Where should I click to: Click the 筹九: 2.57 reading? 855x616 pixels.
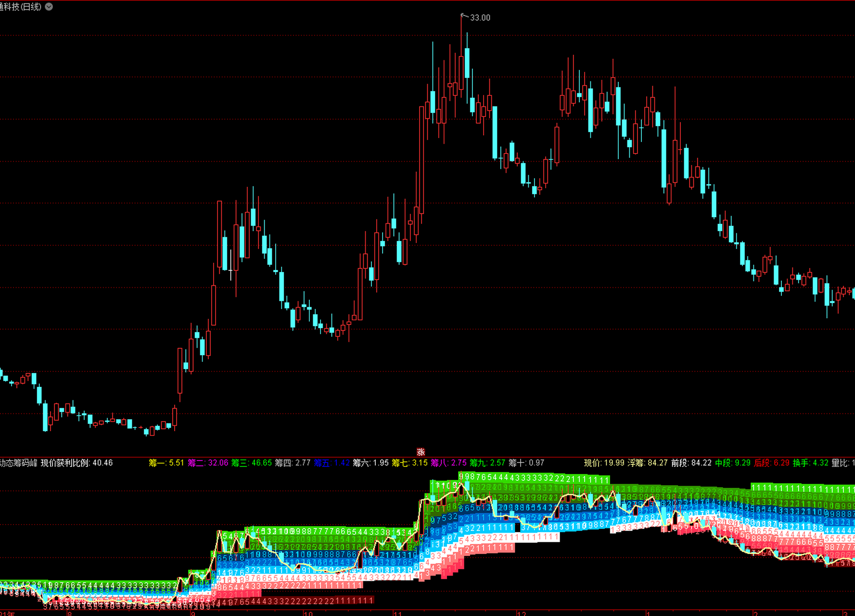488,463
